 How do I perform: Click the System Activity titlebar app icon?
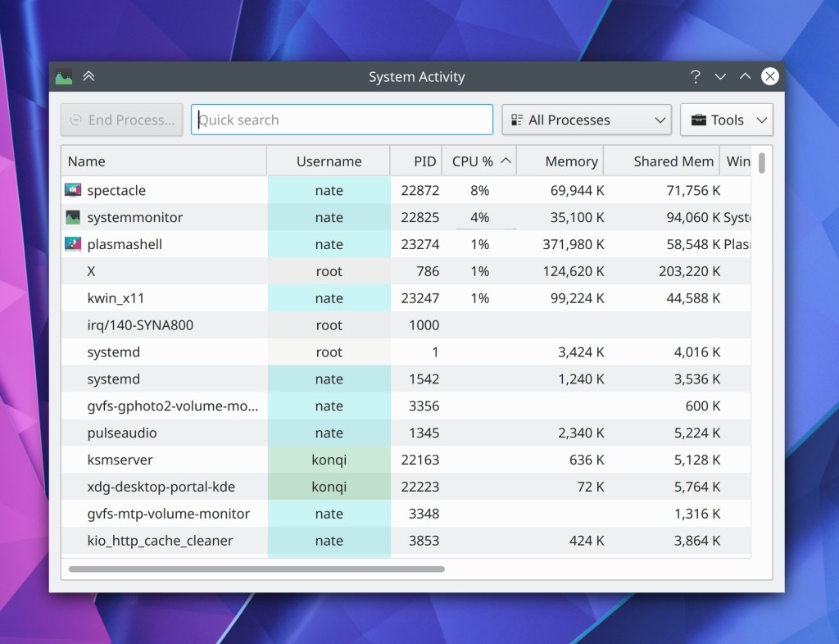[64, 77]
